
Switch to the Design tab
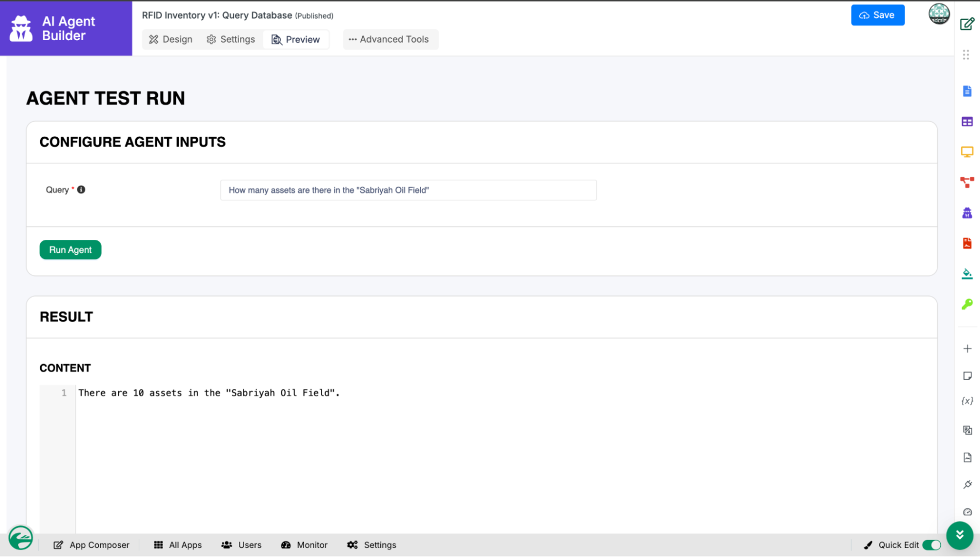171,40
